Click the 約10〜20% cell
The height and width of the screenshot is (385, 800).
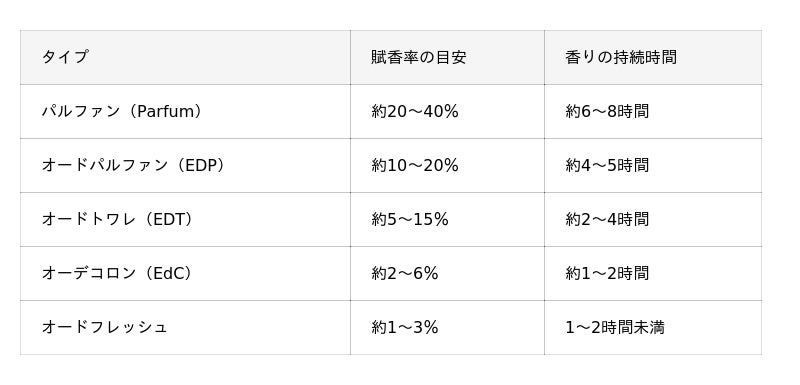pos(447,166)
